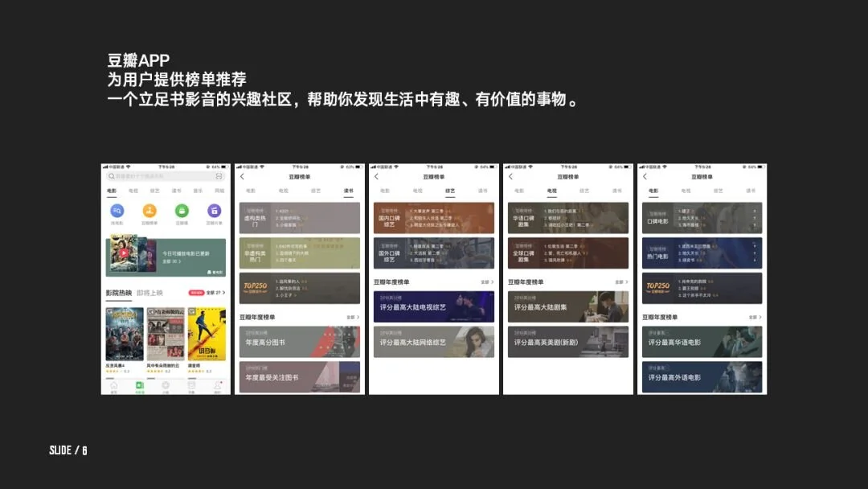Expand 全部 above 评分最高大陆电视综艺 card
The height and width of the screenshot is (489, 868).
coord(487,281)
